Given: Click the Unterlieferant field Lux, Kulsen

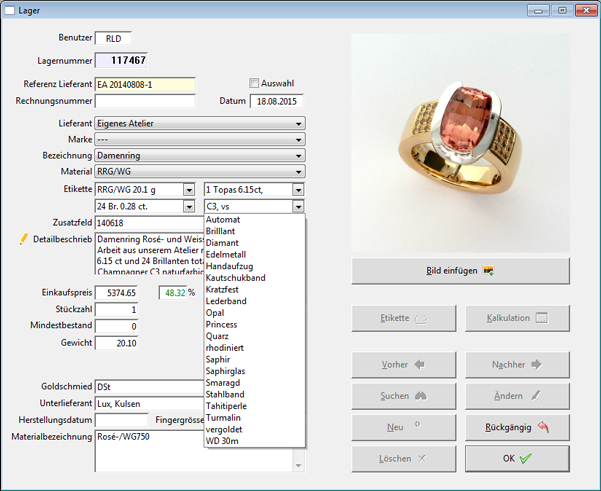Looking at the screenshot, I should pyautogui.click(x=149, y=404).
